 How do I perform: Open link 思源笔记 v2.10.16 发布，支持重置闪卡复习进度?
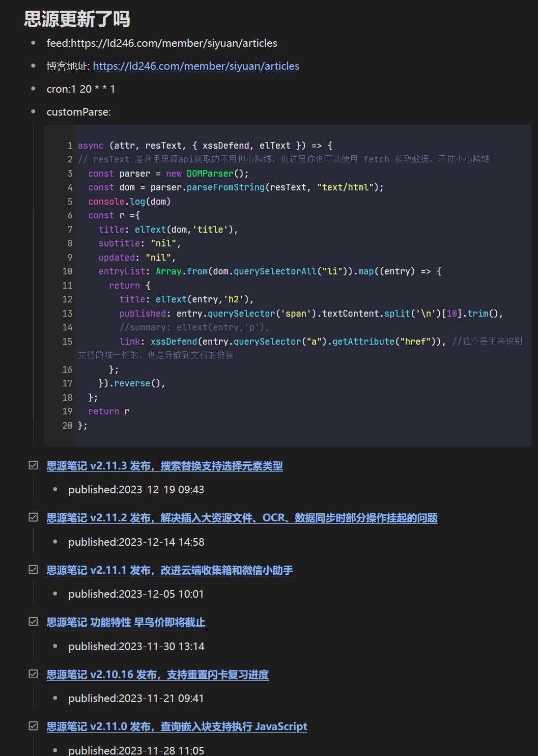(157, 675)
